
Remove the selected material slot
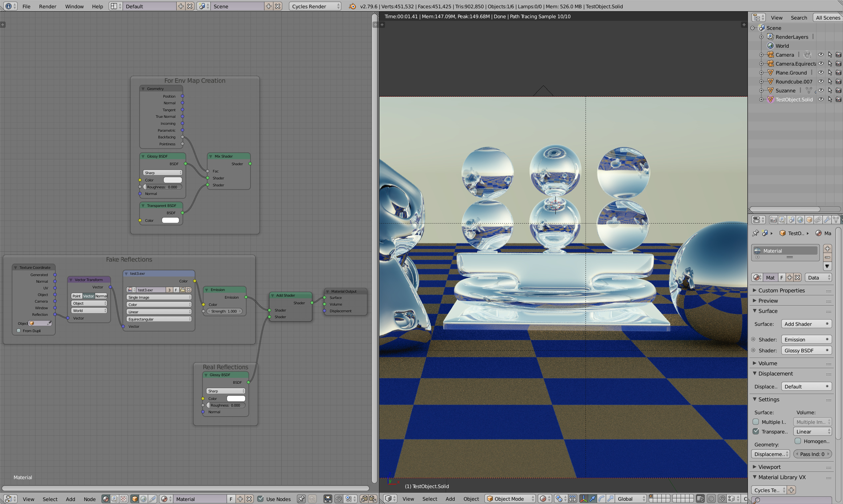click(x=827, y=257)
